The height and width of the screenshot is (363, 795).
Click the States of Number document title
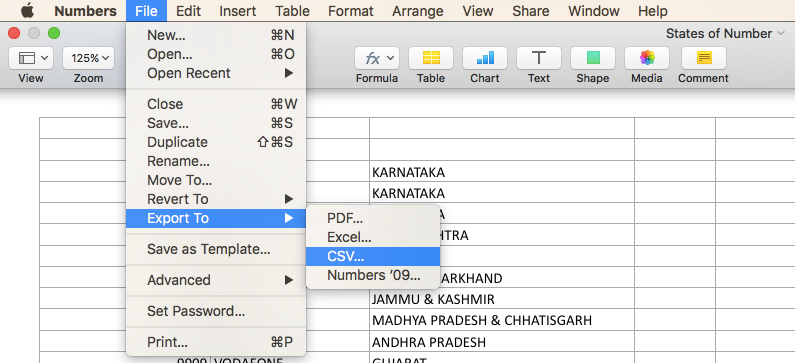pos(718,33)
